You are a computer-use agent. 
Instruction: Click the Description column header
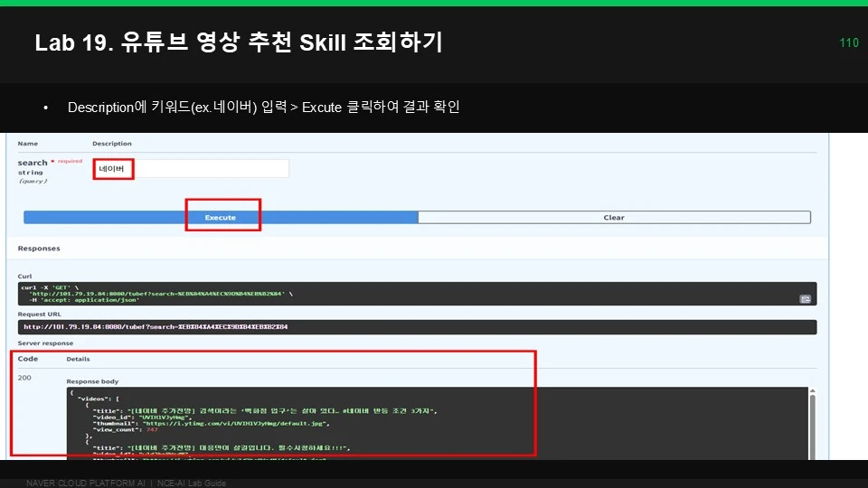pos(112,144)
